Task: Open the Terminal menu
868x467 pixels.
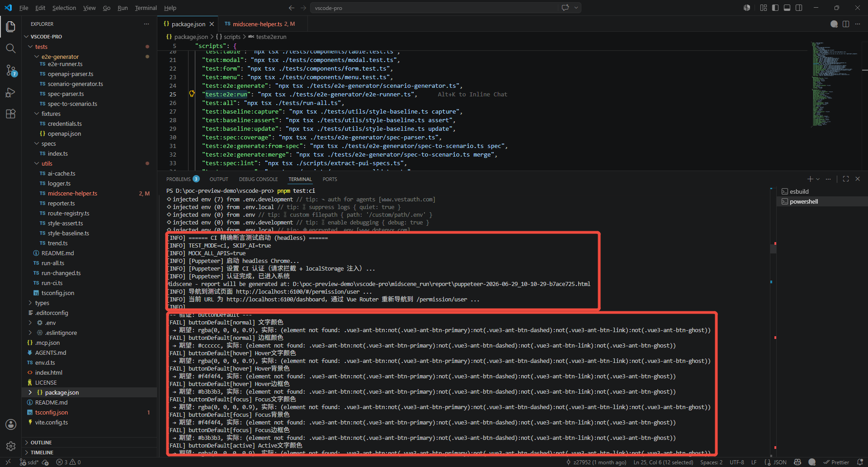Action: (146, 8)
